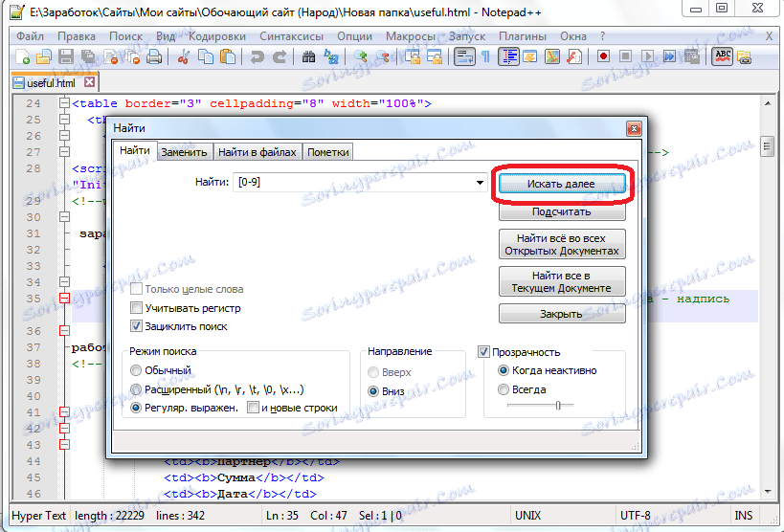Screen dimensions: 784x532
Task: Select the Расширенный search mode radio
Action: [136, 389]
